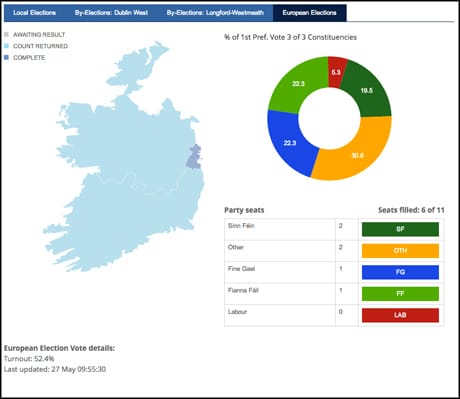460x399 pixels.
Task: Click the European Election Vote details heading
Action: click(x=59, y=348)
